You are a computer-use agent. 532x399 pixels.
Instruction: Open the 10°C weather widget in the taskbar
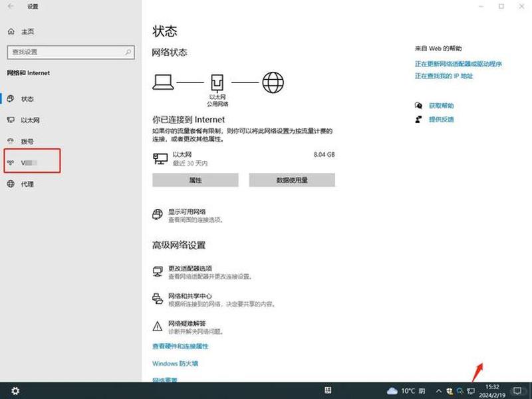pyautogui.click(x=406, y=391)
